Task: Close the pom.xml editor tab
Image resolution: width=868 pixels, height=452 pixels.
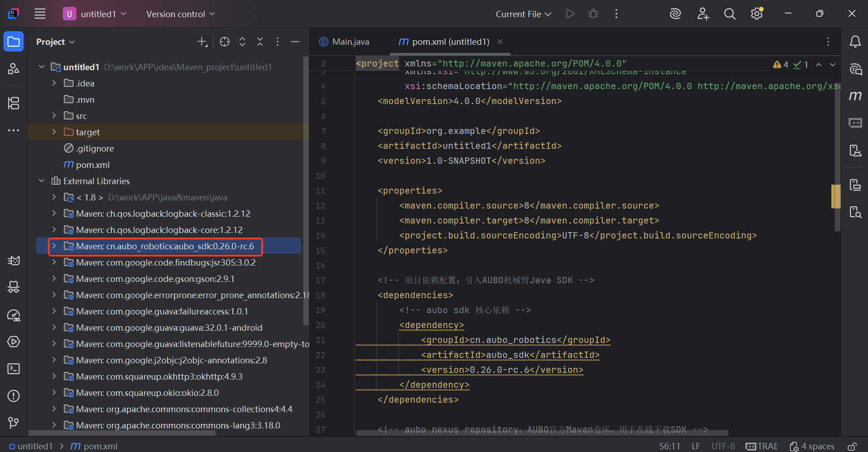Action: coord(500,41)
